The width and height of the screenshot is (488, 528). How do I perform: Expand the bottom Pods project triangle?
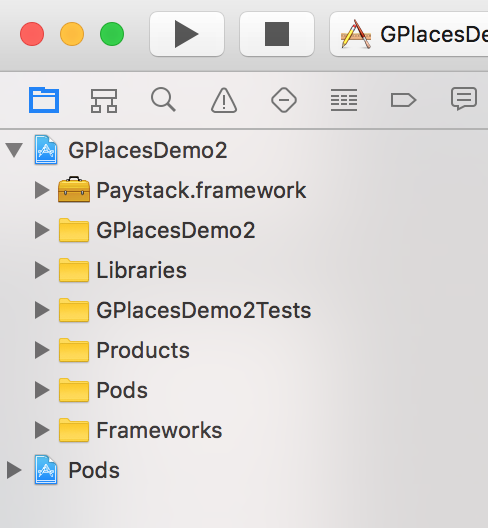click(x=14, y=470)
